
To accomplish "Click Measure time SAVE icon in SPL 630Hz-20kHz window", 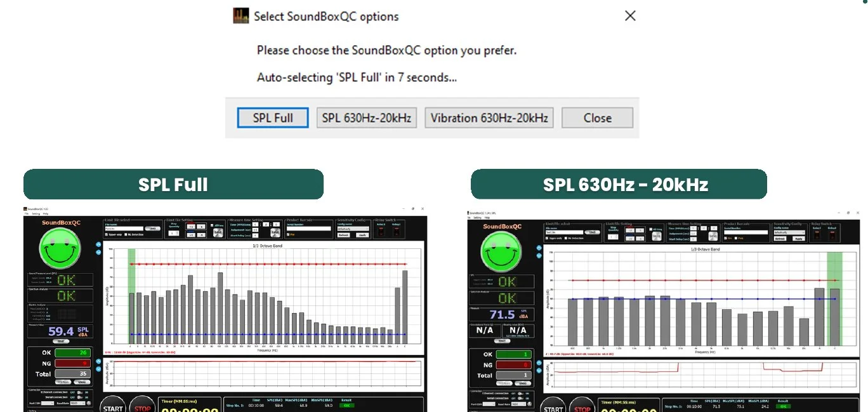I will 713,236.
